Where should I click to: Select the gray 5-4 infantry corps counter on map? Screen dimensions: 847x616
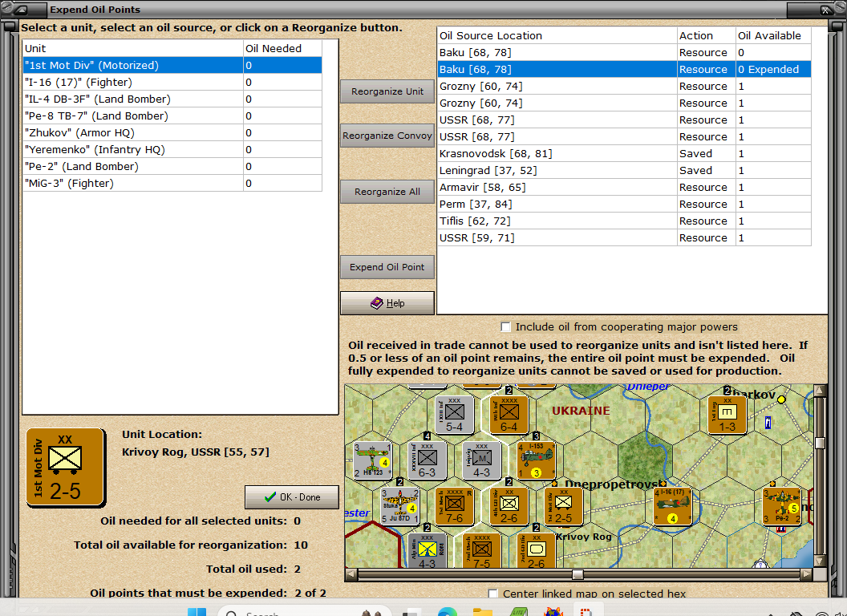point(454,415)
